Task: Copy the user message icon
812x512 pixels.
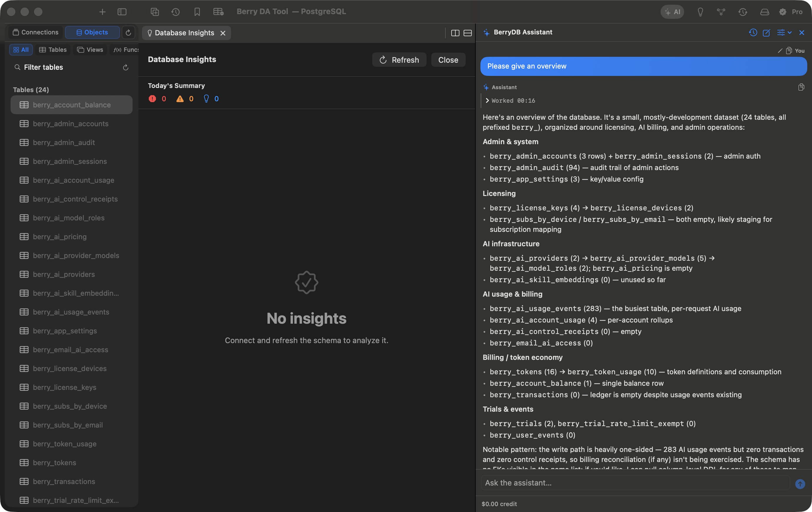Action: 789,51
